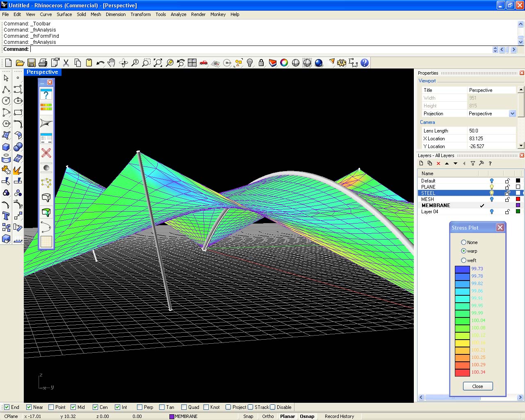Screen dimensions: 525x420
Task: Select the None stress plot option
Action: [x=463, y=242]
